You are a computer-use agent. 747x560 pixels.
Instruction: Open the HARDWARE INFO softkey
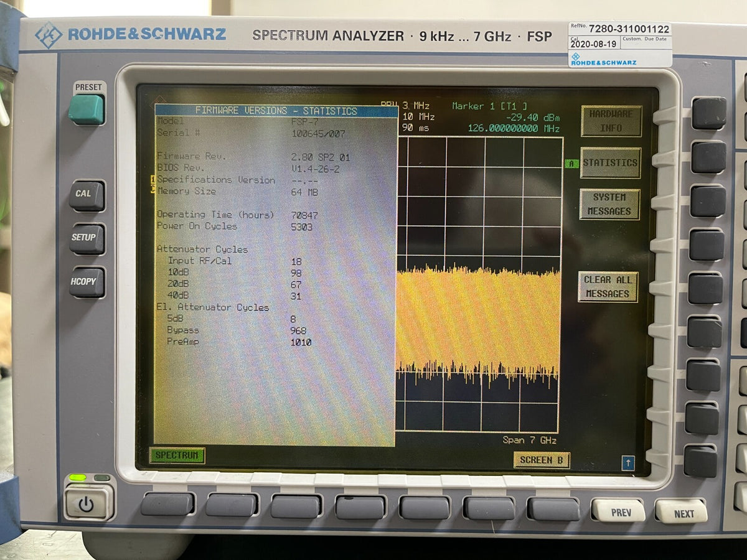coord(611,121)
